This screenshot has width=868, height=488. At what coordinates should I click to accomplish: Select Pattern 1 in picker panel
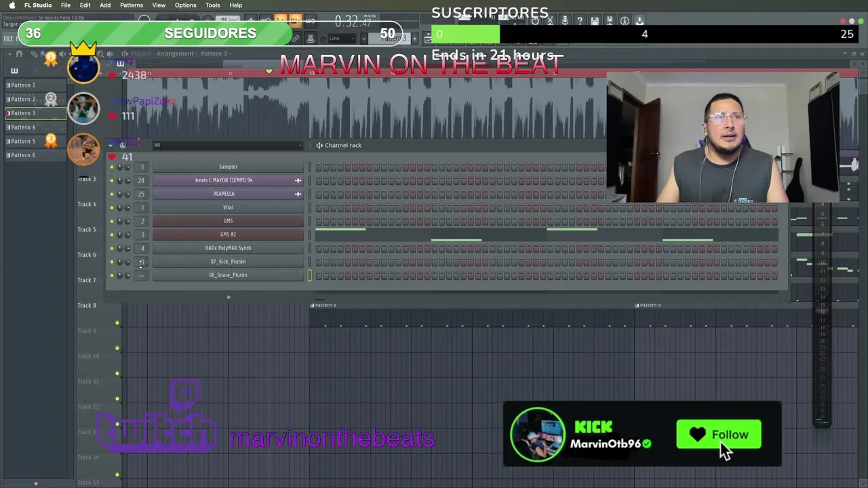tap(34, 85)
